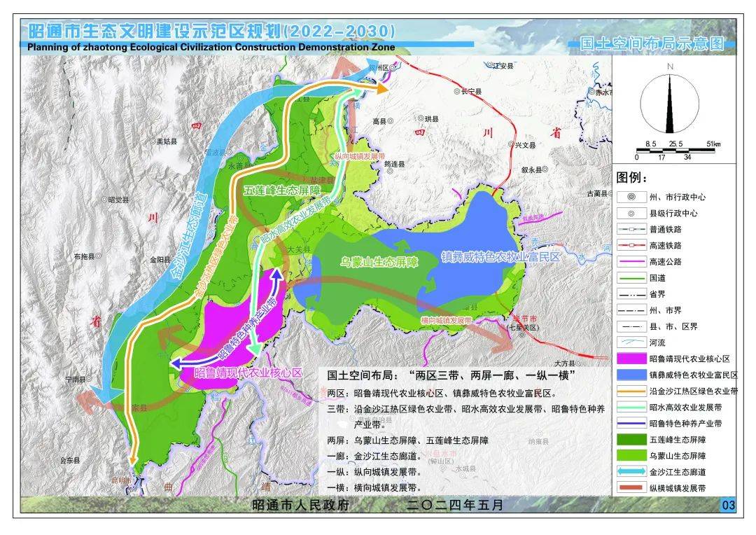Image resolution: width=756 pixels, height=535 pixels.
Task: Click the Chinese main title 昭通市生态文明建设示范区规划
Action: pyautogui.click(x=154, y=32)
